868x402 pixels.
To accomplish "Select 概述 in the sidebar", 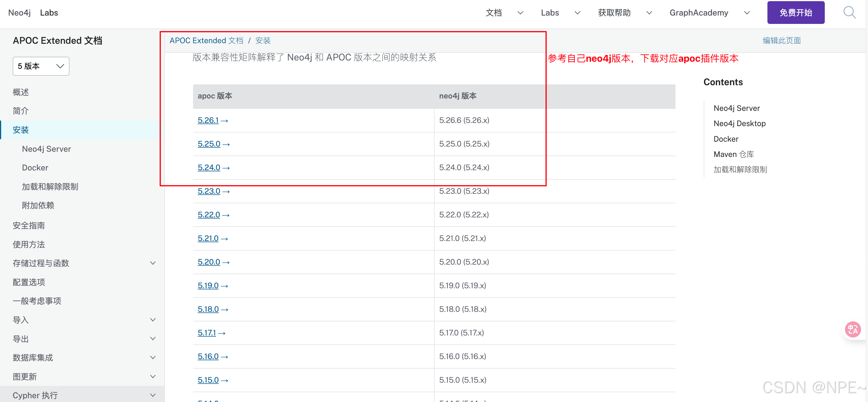I will click(20, 92).
